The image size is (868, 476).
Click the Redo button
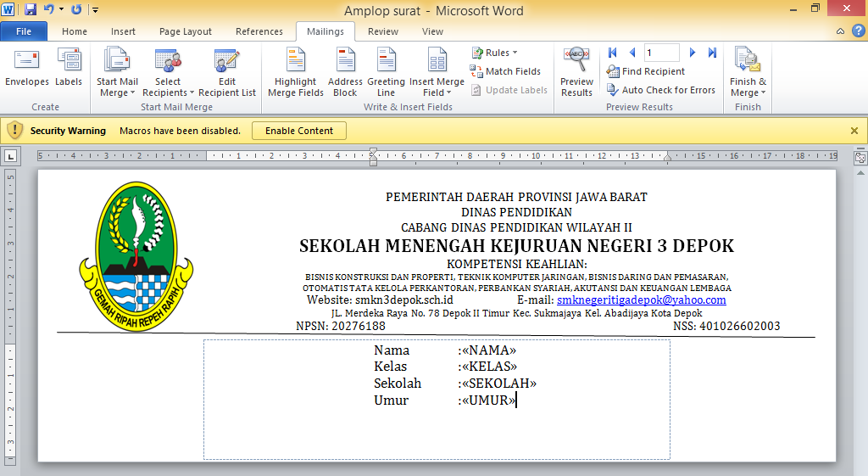pyautogui.click(x=76, y=9)
